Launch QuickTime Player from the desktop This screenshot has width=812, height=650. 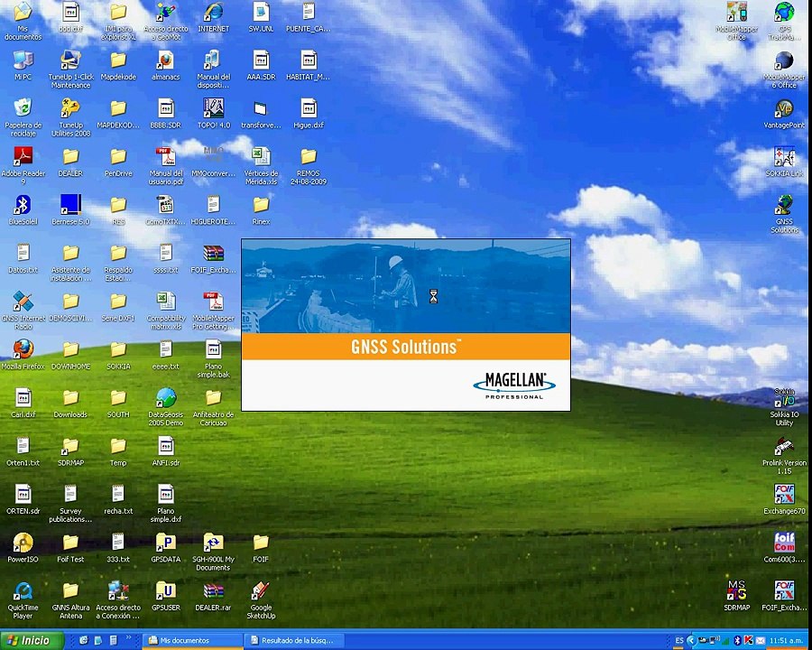[23, 591]
